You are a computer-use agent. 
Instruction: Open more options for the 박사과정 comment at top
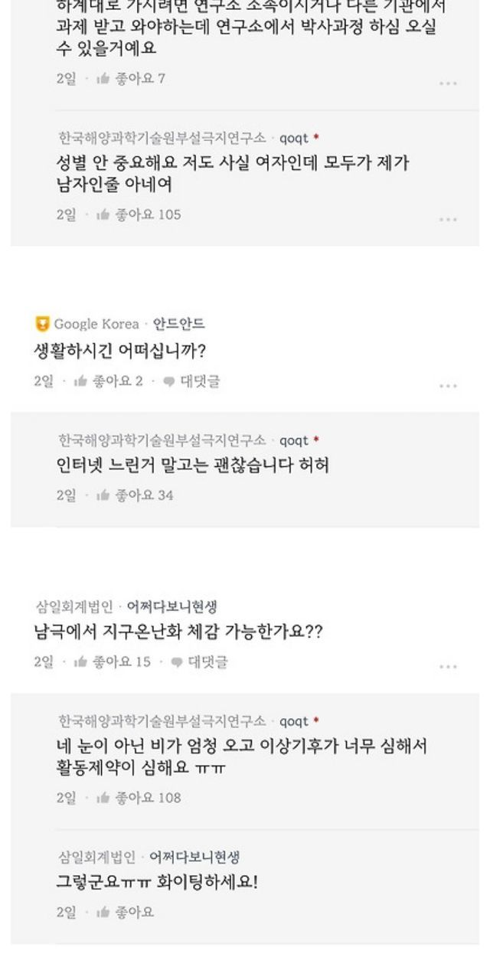[448, 83]
